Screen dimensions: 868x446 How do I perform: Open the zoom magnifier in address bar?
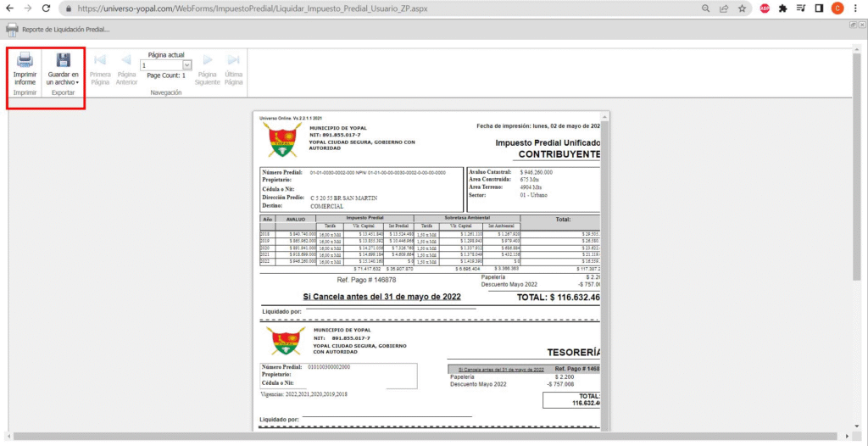coord(706,8)
